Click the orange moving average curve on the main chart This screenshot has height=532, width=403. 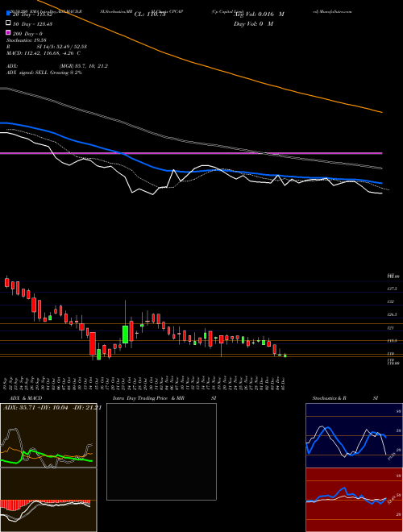tap(210, 68)
